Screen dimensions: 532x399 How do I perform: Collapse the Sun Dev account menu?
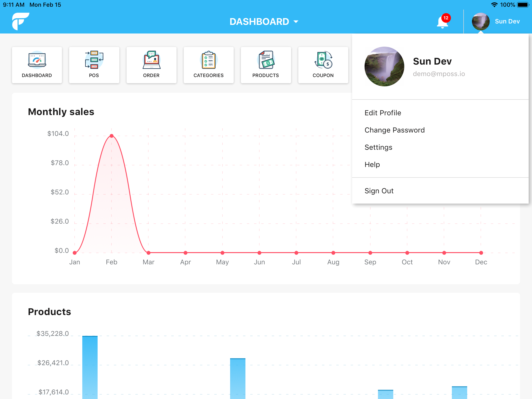click(496, 21)
